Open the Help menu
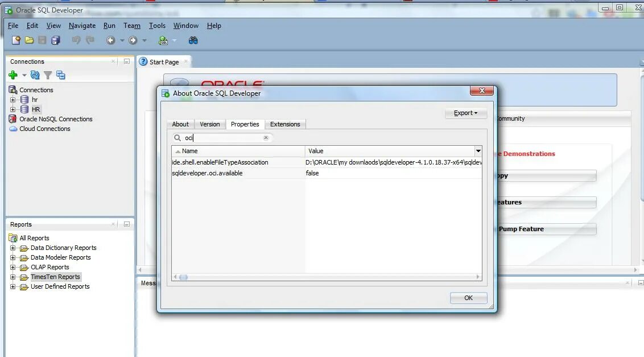Viewport: 644px width, 357px height. click(x=214, y=26)
